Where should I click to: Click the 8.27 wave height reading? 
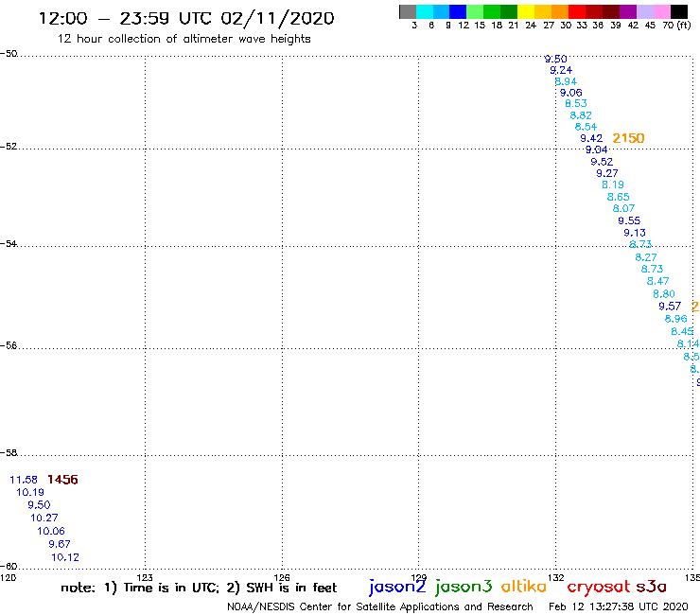(x=646, y=257)
